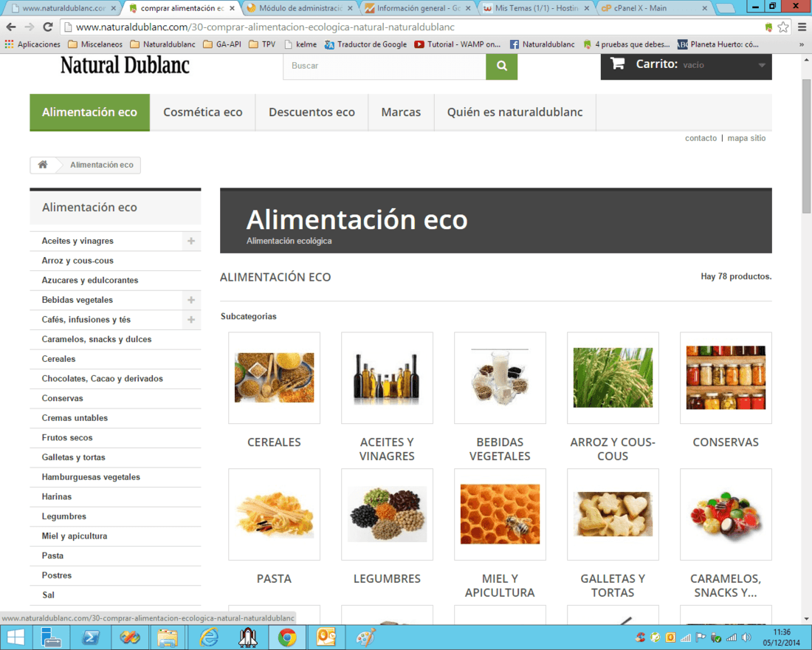Open Windows Start button

click(16, 637)
